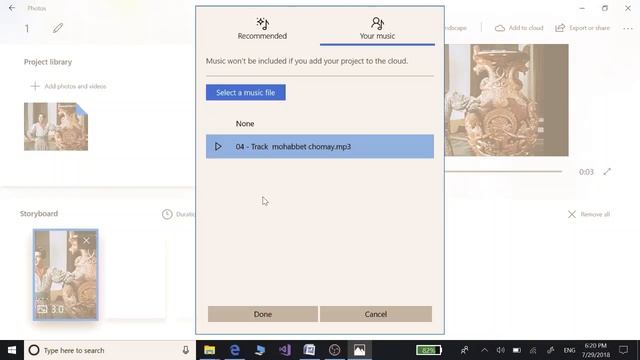Viewport: 640px width, 360px height.
Task: Click the taskbar search box
Action: point(110,350)
